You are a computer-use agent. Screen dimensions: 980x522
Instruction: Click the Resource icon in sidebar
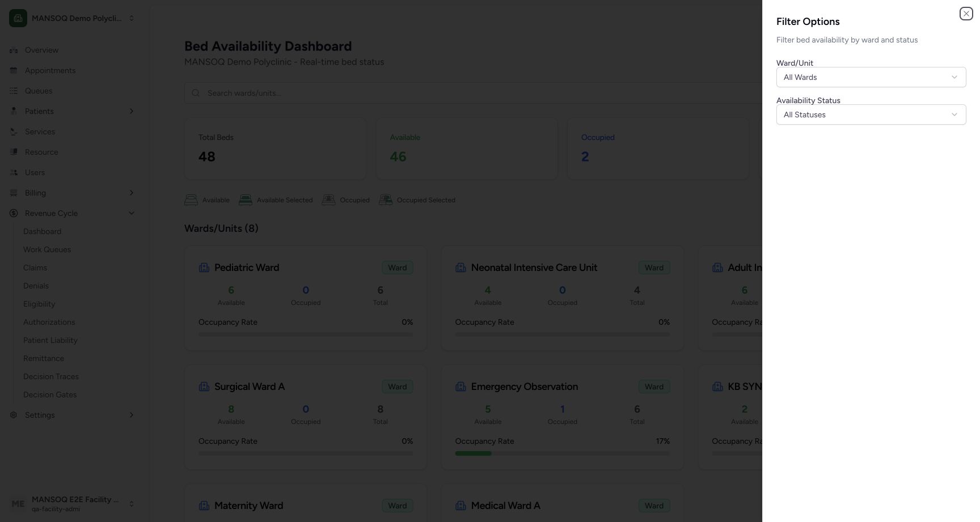(x=14, y=152)
